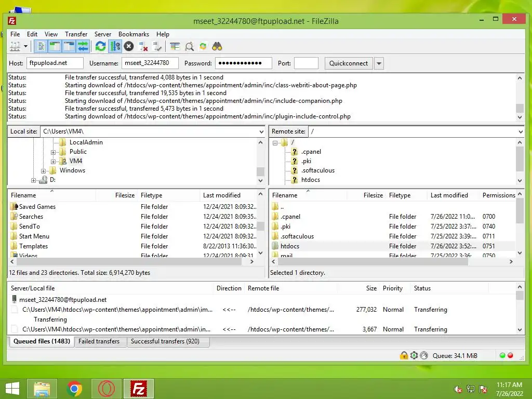Expand the D: drive node

tap(33, 180)
